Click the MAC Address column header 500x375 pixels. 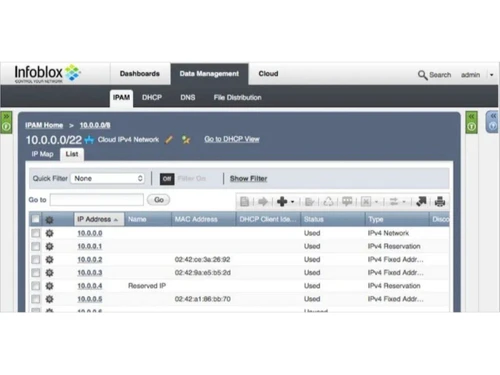[203, 219]
